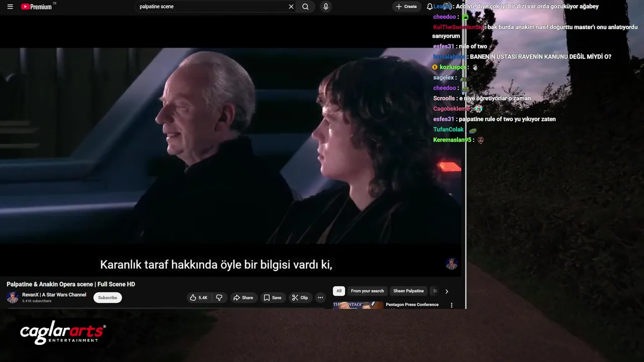Viewport: 644px width, 362px height.
Task: Go to YouTube Premium home logo
Action: click(37, 7)
